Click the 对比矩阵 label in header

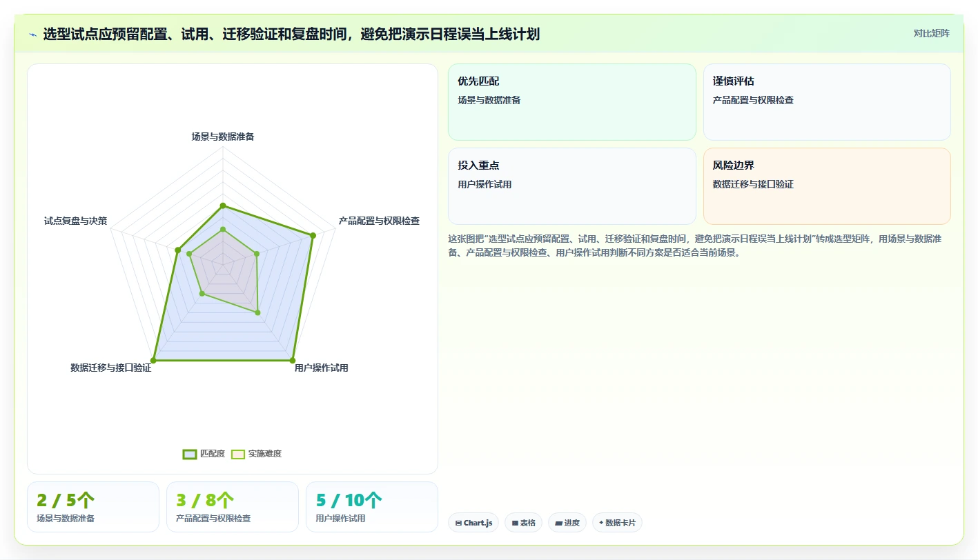931,33
